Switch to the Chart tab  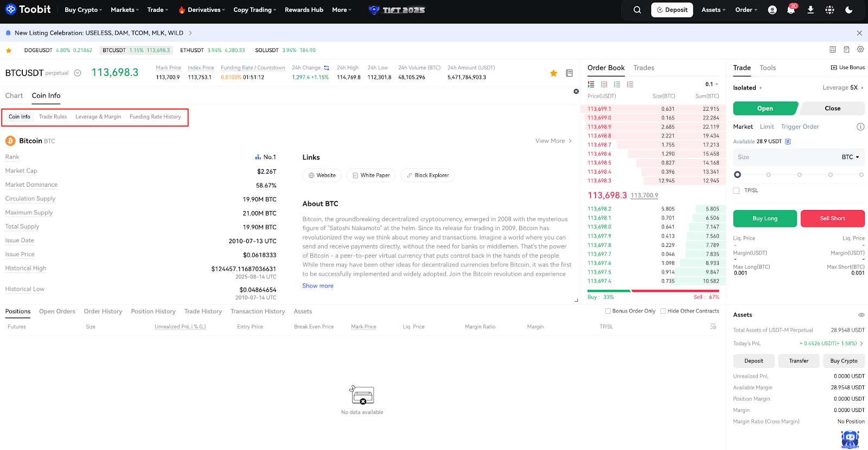pyautogui.click(x=14, y=96)
